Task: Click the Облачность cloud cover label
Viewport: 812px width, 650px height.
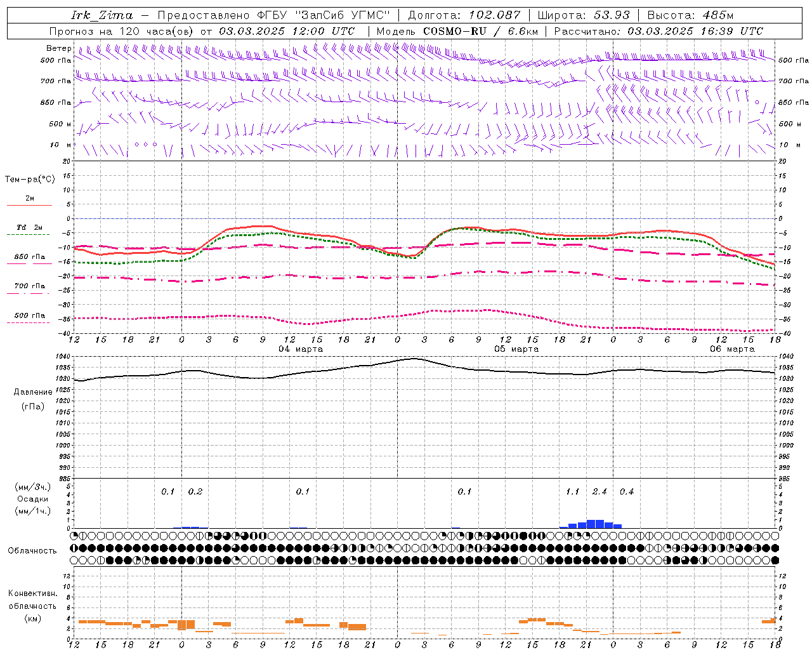Action: pos(32,550)
